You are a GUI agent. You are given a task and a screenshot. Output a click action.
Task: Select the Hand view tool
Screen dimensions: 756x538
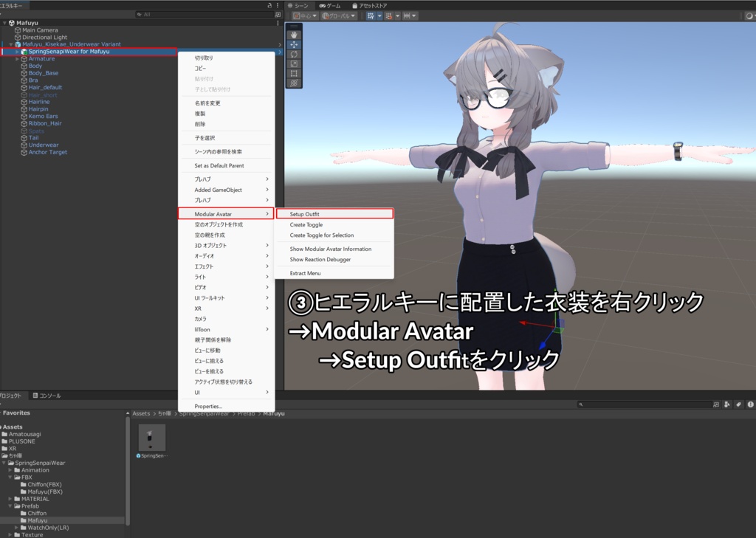294,35
